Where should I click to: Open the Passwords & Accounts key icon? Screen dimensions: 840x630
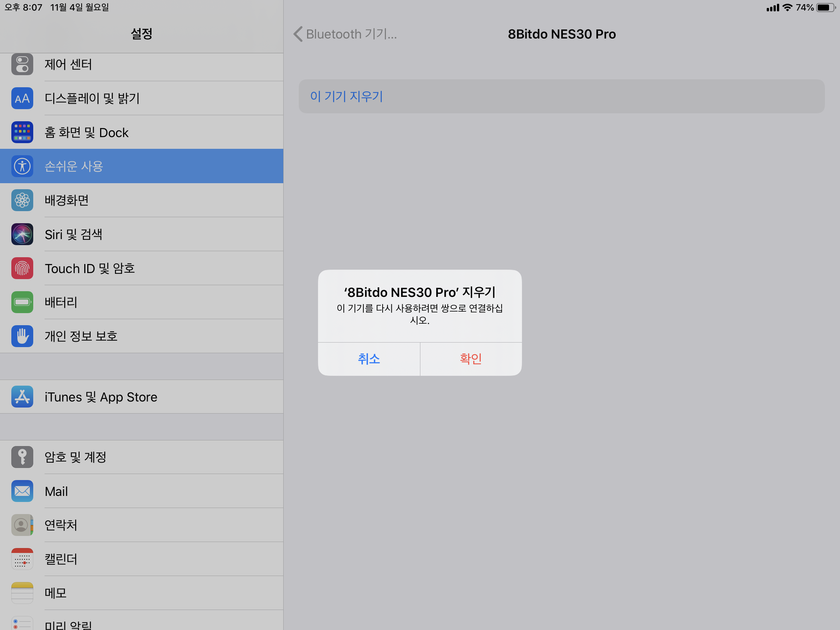(x=22, y=457)
